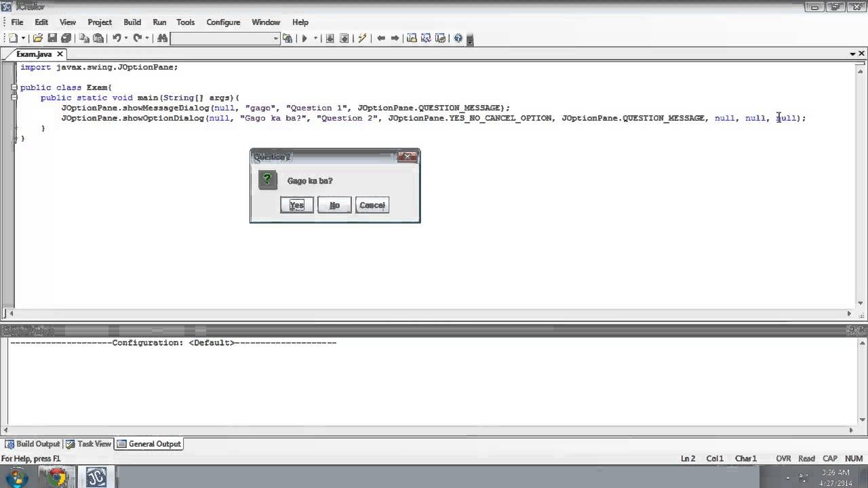This screenshot has width=868, height=488.
Task: Click the Read status bar indicator
Action: coord(806,459)
